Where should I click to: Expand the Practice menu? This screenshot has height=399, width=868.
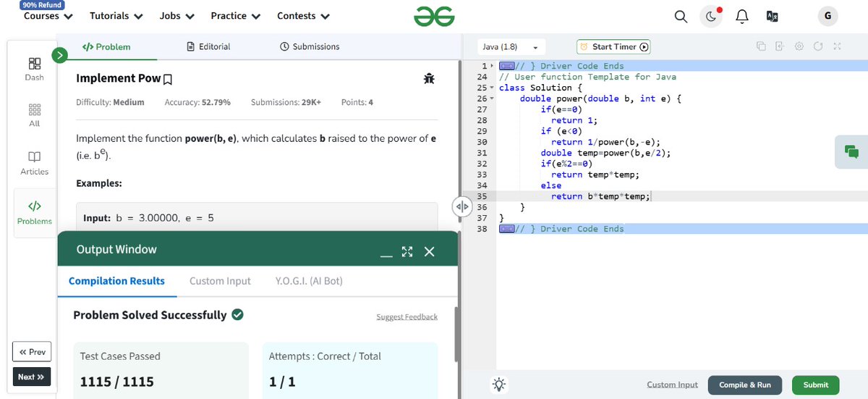pyautogui.click(x=235, y=16)
